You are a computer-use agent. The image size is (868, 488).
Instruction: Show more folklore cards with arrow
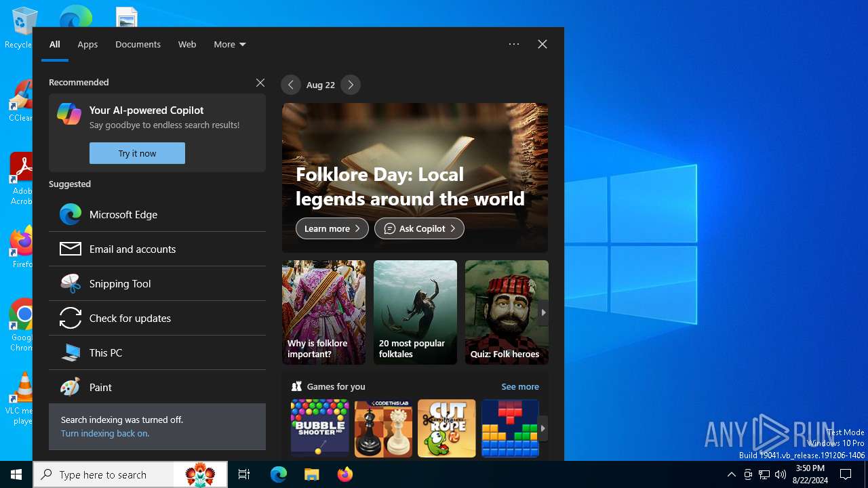point(543,312)
